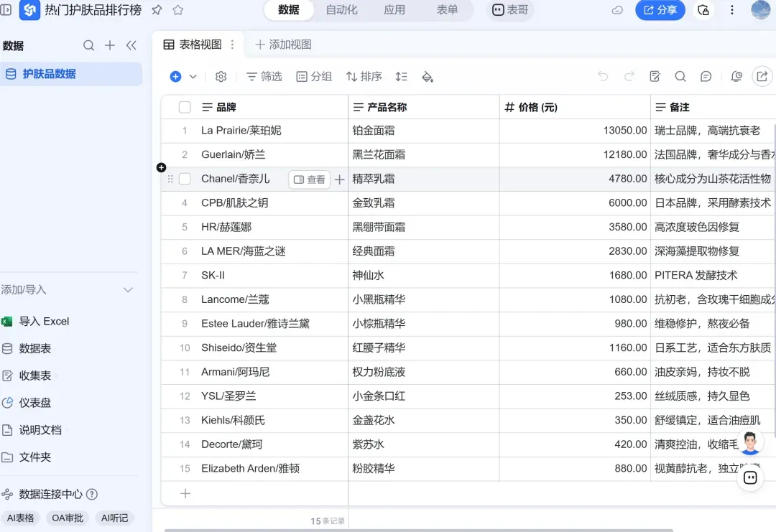Open the edit record form icon
This screenshot has height=532, width=776.
655,76
